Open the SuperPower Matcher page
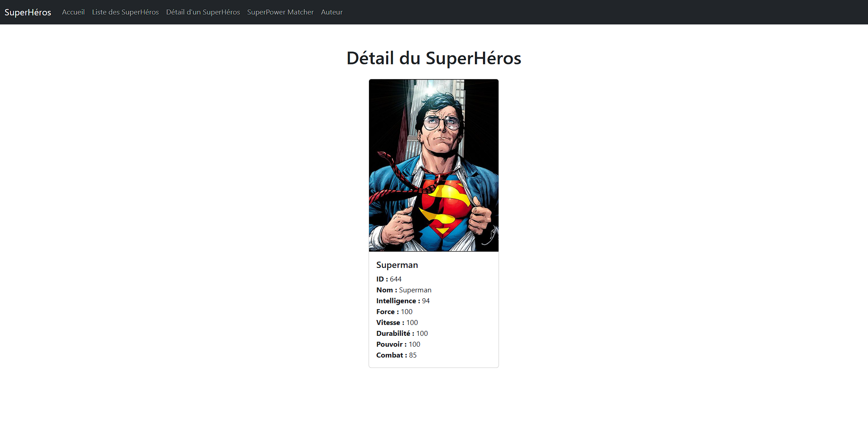The height and width of the screenshot is (425, 868). [x=280, y=12]
